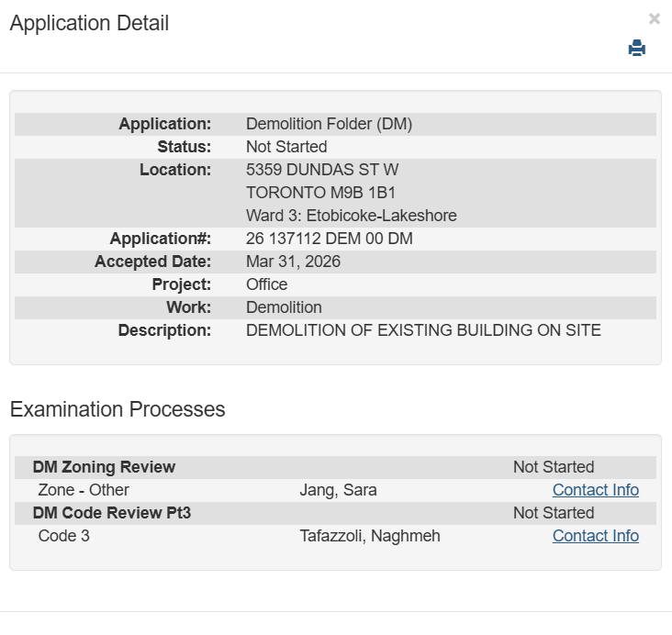Select 'Ward 3: Etobicoke-Lakeshore' text

click(351, 216)
